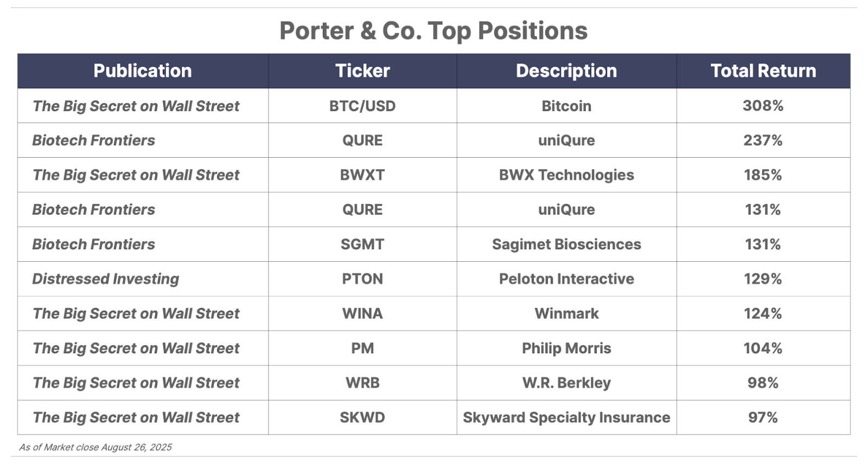
Task: Select Peloton Interactive description
Action: point(566,279)
